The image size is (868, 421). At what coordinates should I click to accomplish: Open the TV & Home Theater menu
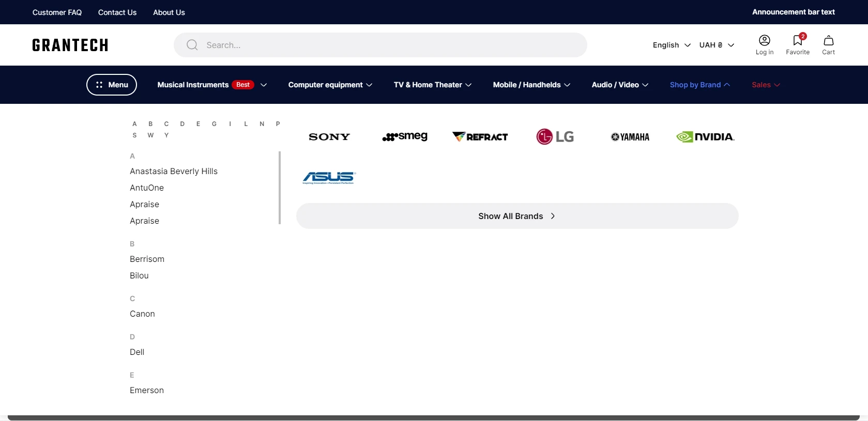(433, 85)
